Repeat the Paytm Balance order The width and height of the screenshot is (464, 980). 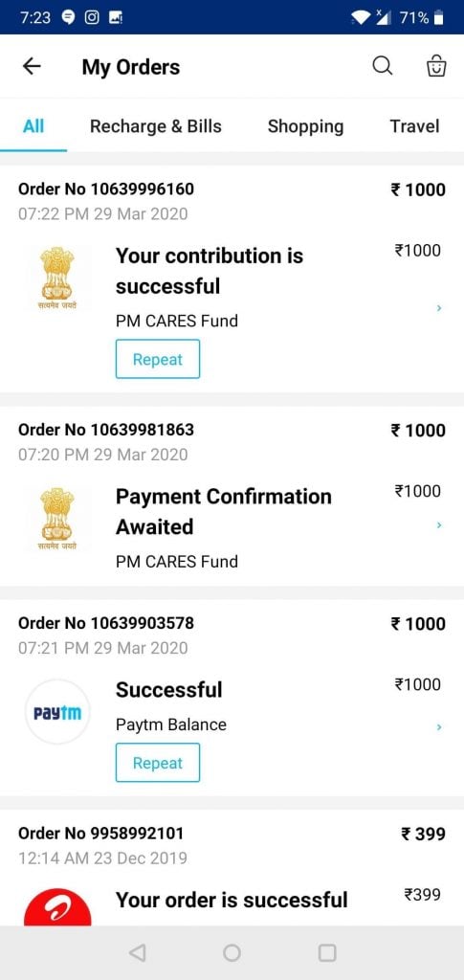click(158, 763)
